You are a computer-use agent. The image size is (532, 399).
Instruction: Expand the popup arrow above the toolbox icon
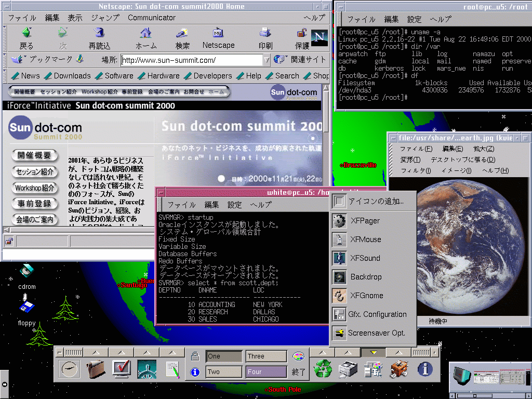[398, 353]
